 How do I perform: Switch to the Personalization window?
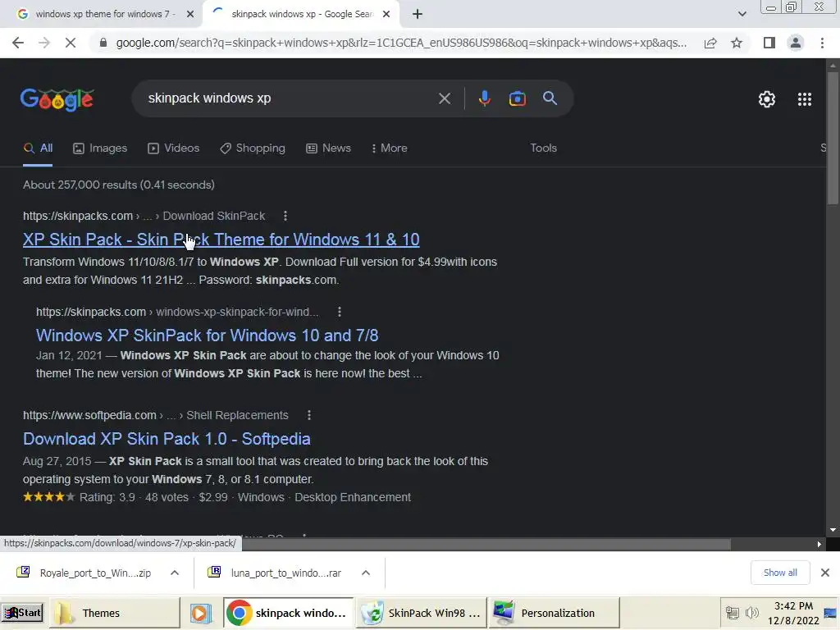[554, 613]
